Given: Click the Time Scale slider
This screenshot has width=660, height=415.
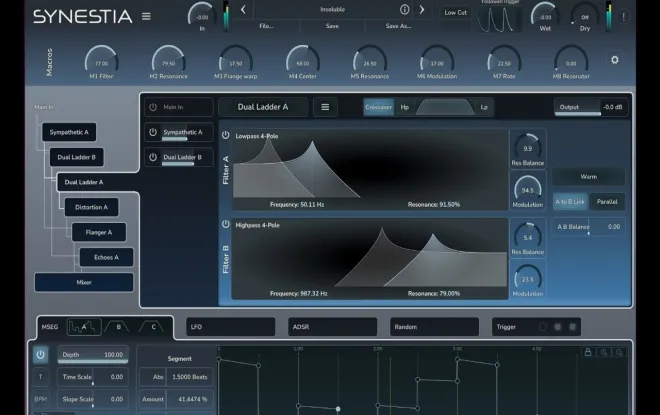Looking at the screenshot, I should 93,377.
